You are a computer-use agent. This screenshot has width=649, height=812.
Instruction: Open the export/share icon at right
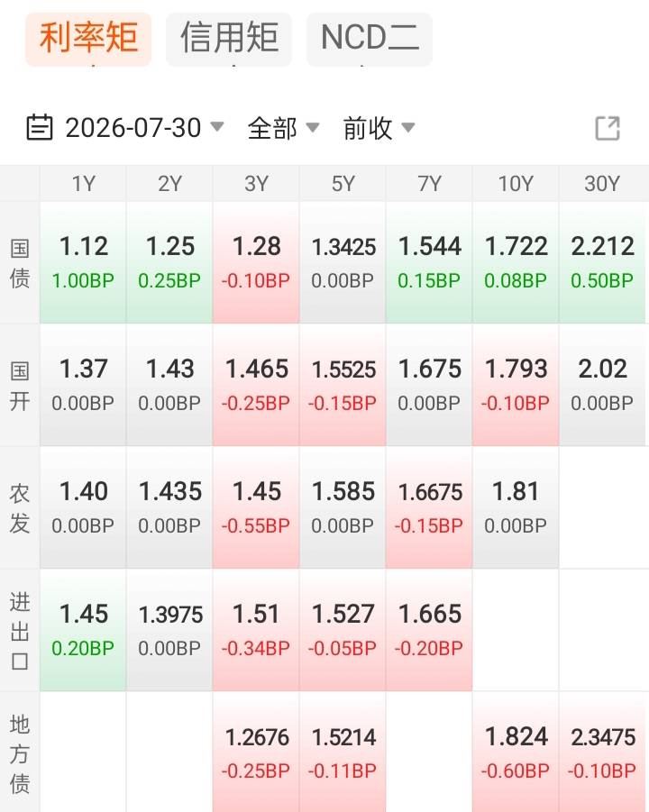[x=608, y=128]
